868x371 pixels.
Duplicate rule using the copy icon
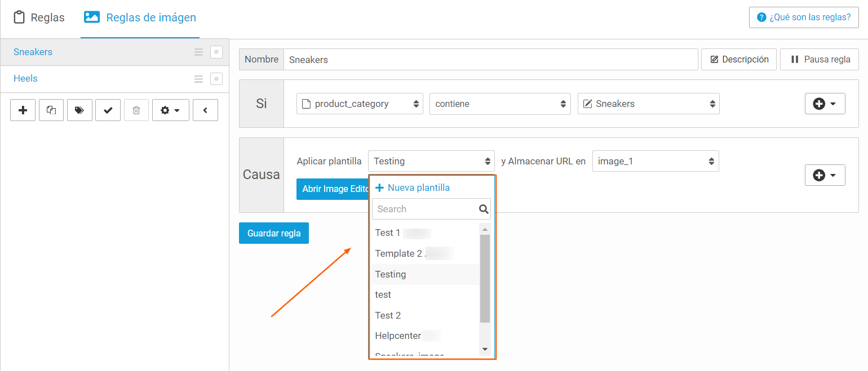point(51,110)
